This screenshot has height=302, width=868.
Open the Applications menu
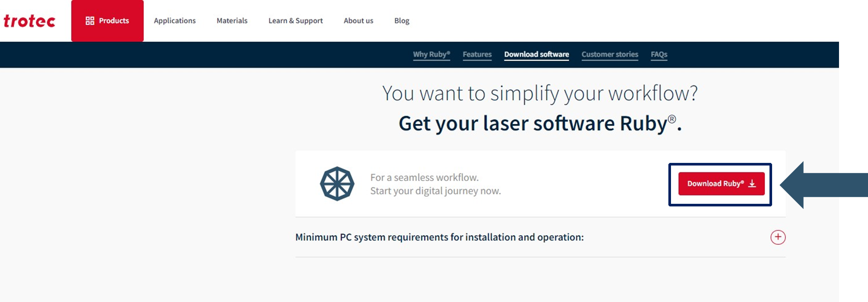point(175,21)
